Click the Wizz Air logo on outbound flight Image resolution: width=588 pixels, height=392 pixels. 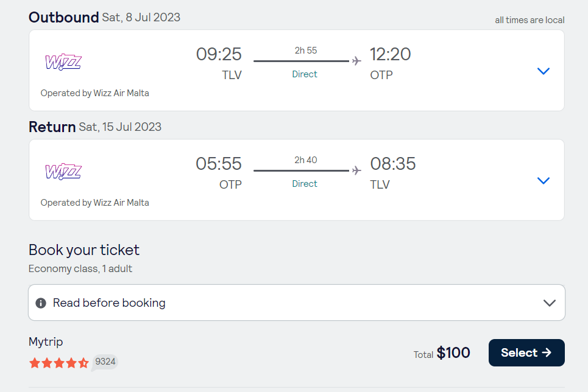pos(63,61)
